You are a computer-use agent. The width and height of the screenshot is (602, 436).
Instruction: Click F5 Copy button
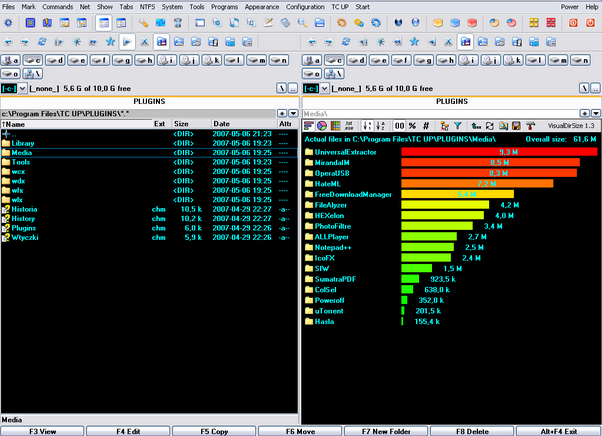click(x=214, y=431)
